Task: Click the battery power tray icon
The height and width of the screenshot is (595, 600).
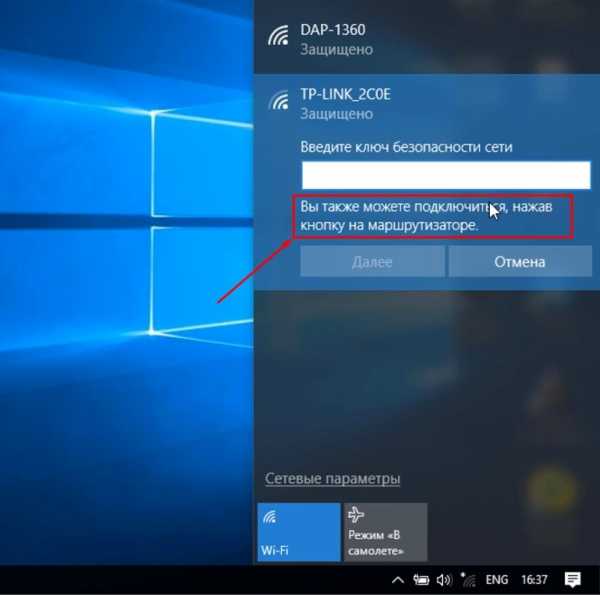Action: click(x=421, y=580)
